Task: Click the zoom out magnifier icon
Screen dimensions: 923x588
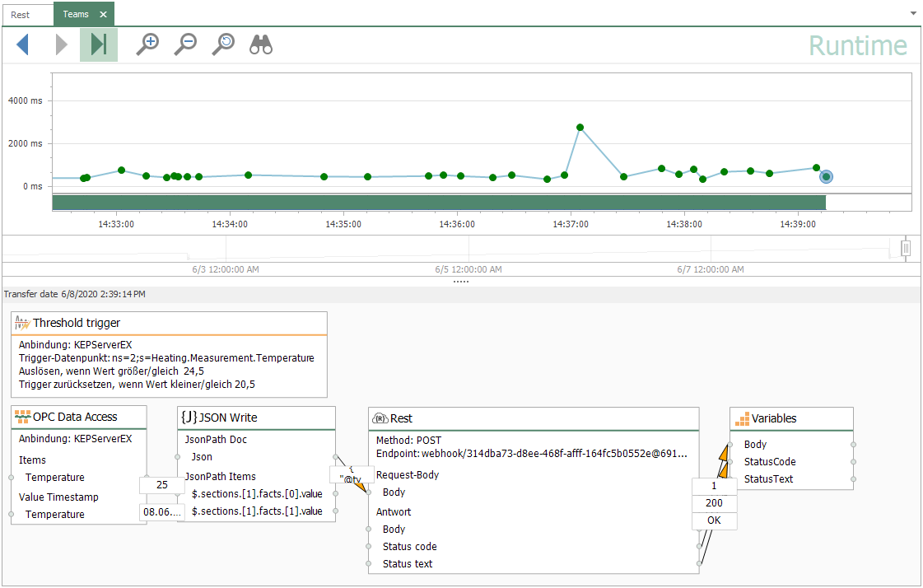Action: pyautogui.click(x=185, y=44)
